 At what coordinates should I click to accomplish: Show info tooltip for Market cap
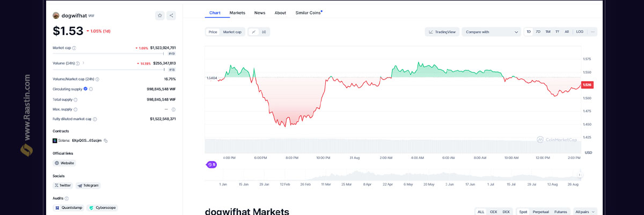point(74,48)
